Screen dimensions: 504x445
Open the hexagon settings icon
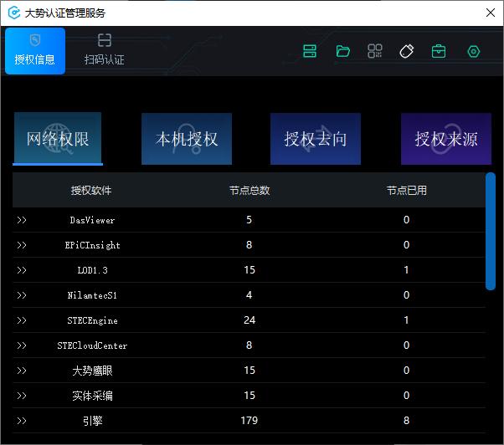tap(474, 51)
